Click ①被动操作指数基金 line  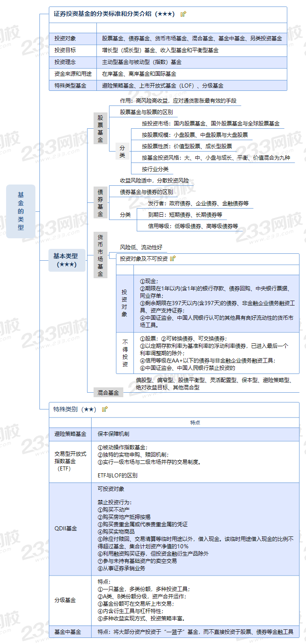(122, 447)
